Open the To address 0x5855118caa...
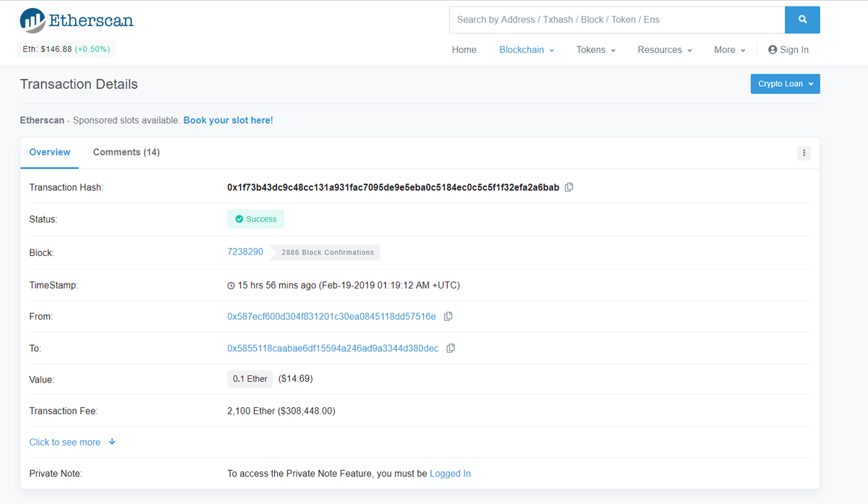Image resolution: width=868 pixels, height=504 pixels. (x=333, y=349)
